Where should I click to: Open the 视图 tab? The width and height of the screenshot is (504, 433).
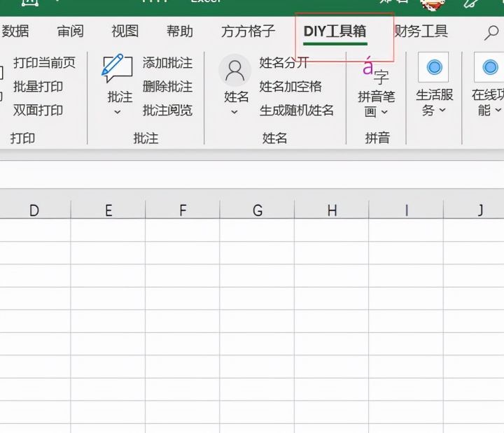[x=125, y=31]
